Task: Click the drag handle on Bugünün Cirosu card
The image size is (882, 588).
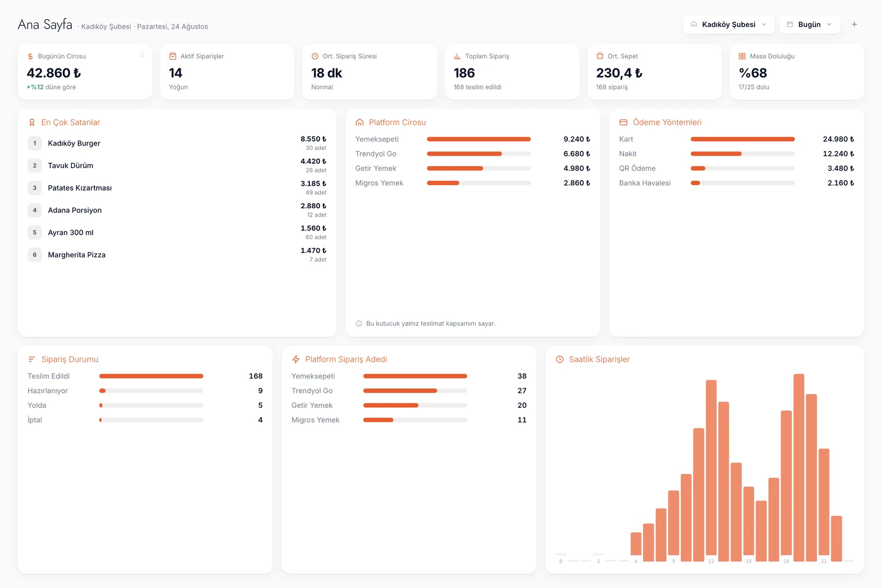Action: (142, 55)
